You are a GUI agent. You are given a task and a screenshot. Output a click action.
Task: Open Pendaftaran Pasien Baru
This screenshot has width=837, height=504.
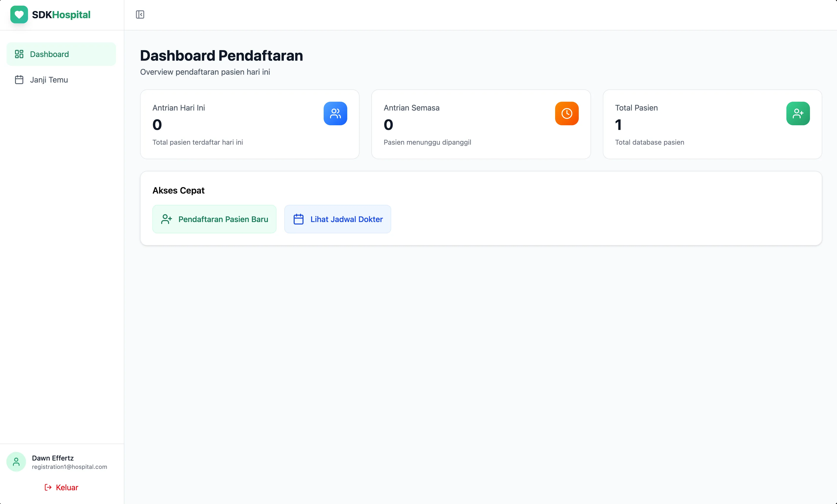pos(214,219)
